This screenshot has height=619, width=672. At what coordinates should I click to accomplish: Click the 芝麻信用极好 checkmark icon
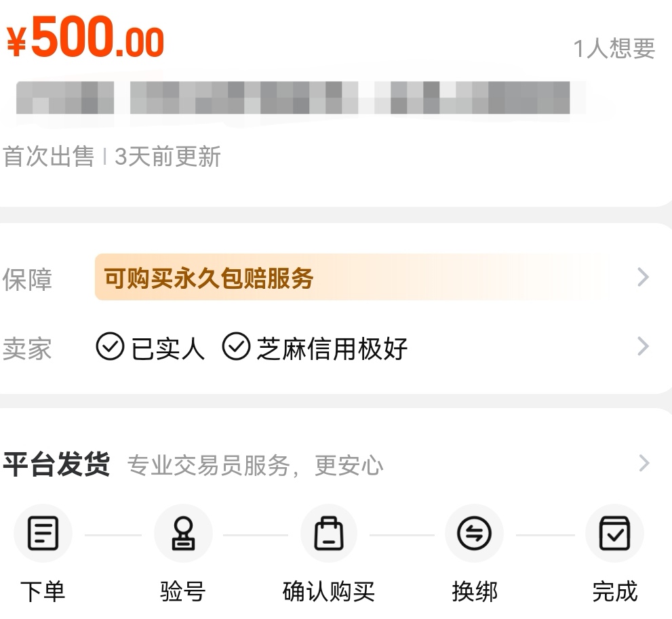tap(236, 347)
